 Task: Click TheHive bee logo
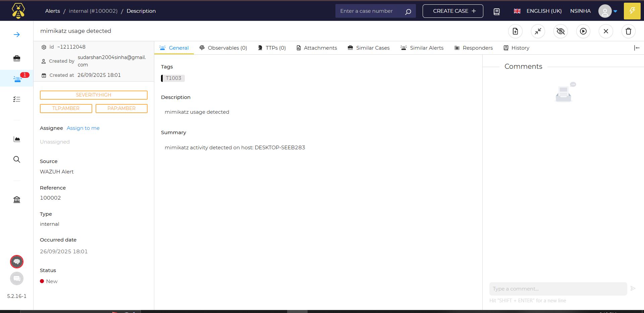coord(18,11)
